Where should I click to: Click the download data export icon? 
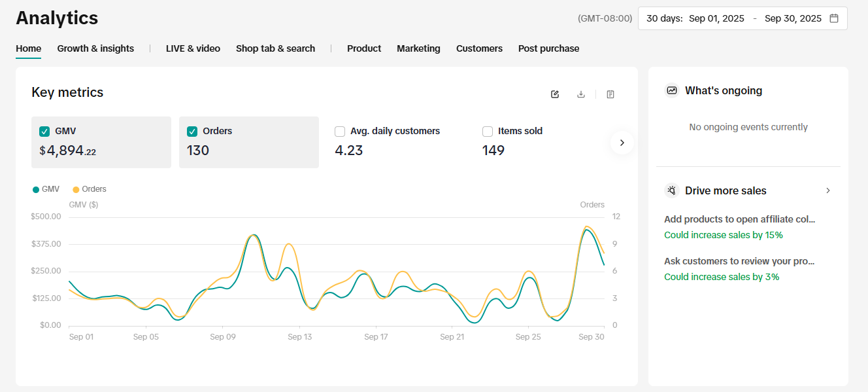click(581, 94)
